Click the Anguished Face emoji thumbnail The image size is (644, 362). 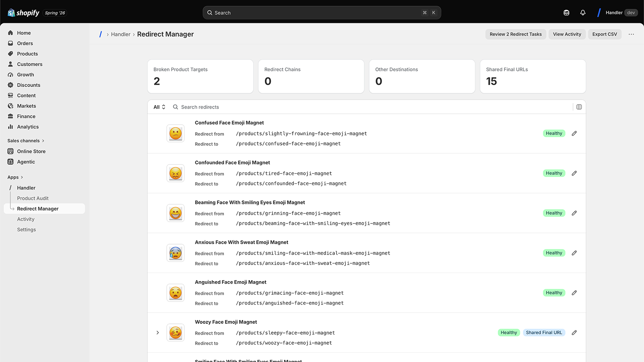[x=175, y=293]
